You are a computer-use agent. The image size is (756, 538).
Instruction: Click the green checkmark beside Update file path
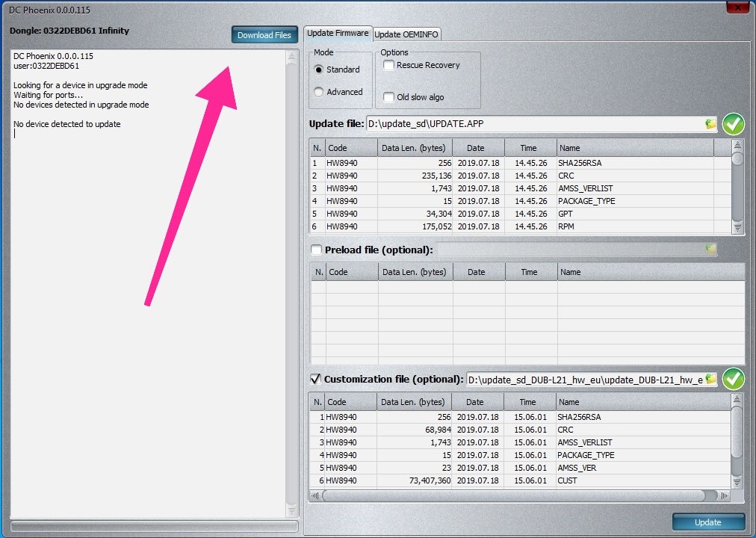coord(734,124)
